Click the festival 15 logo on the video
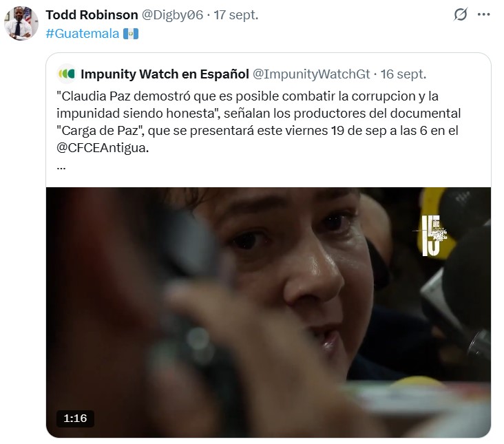The height and width of the screenshot is (444, 504). click(431, 235)
